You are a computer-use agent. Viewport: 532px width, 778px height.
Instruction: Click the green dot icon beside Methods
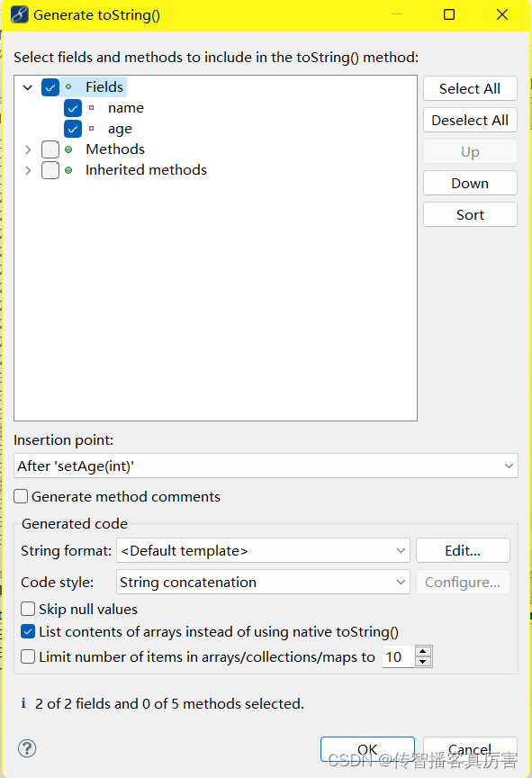coord(68,149)
